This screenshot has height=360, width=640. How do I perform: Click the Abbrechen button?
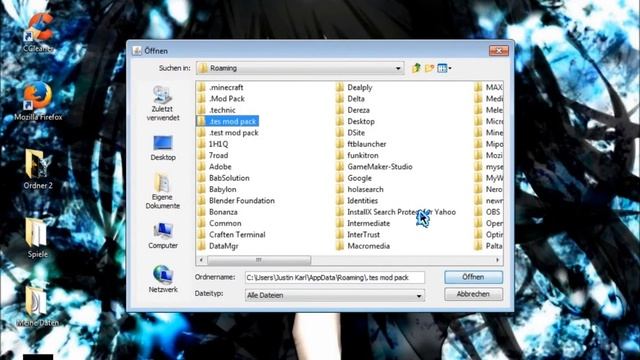point(473,294)
